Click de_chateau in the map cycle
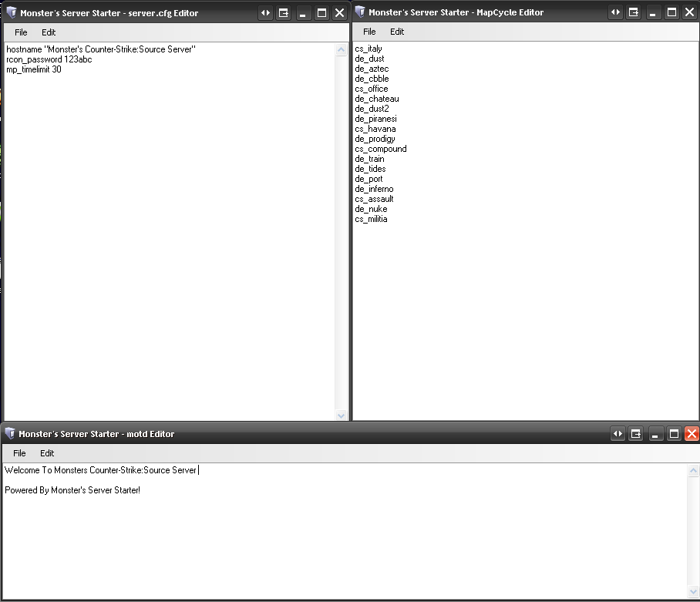 coord(377,99)
